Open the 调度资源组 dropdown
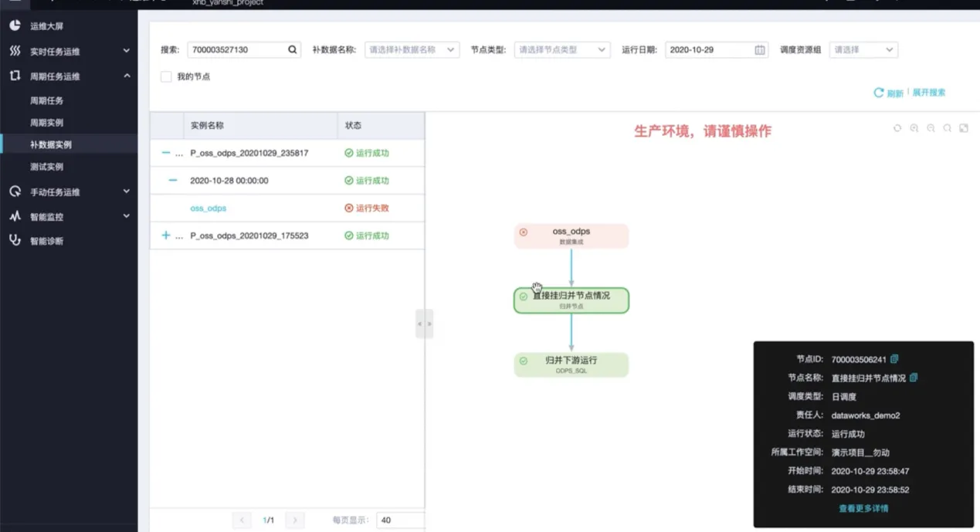 coord(863,49)
